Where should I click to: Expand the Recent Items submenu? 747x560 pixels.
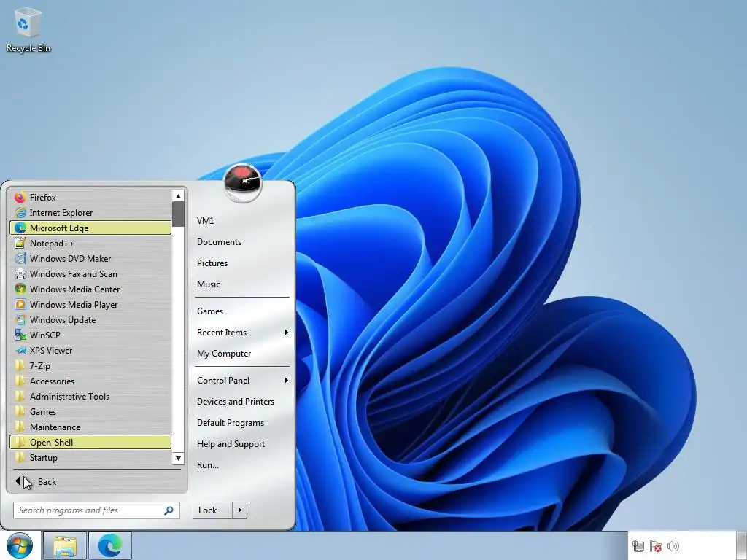tap(242, 332)
